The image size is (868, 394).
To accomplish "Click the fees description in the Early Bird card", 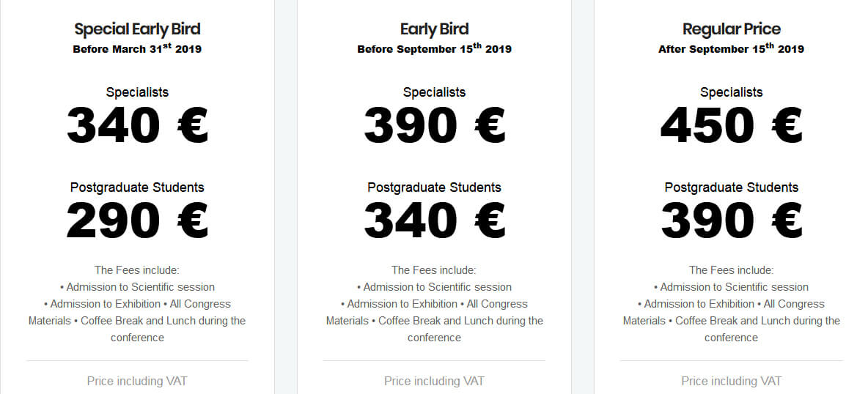I will [434, 304].
